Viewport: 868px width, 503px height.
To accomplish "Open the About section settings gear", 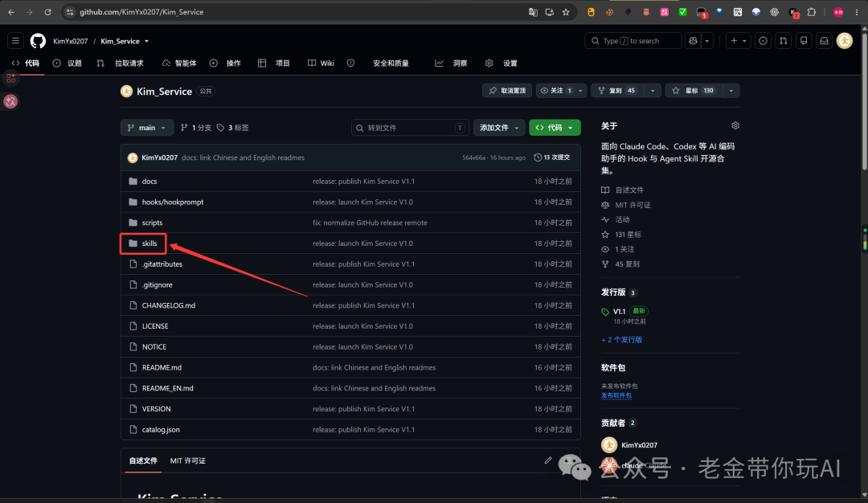I will 735,125.
